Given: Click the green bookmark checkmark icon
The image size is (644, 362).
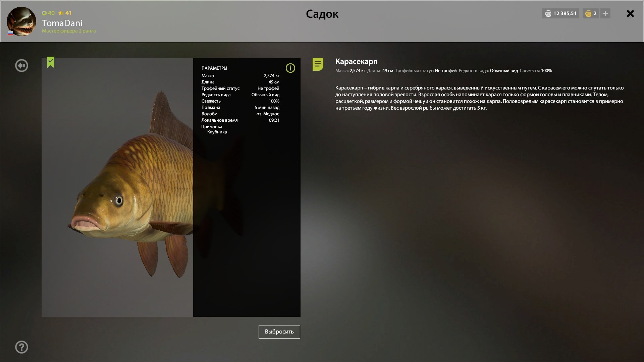Looking at the screenshot, I should (51, 62).
